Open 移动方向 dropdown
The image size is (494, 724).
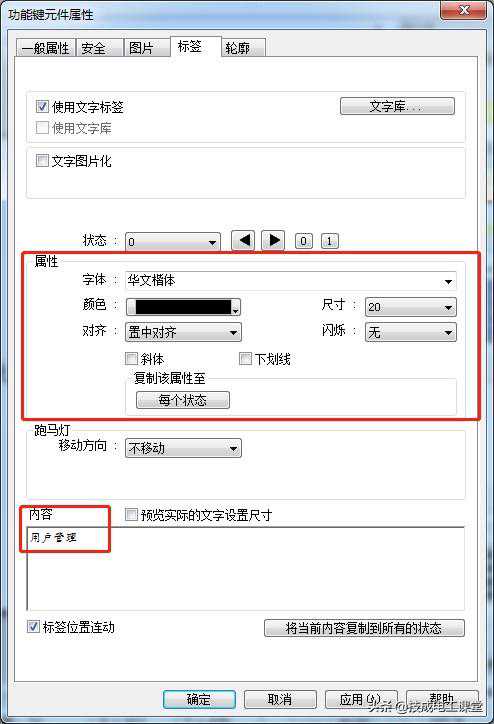pyautogui.click(x=183, y=448)
